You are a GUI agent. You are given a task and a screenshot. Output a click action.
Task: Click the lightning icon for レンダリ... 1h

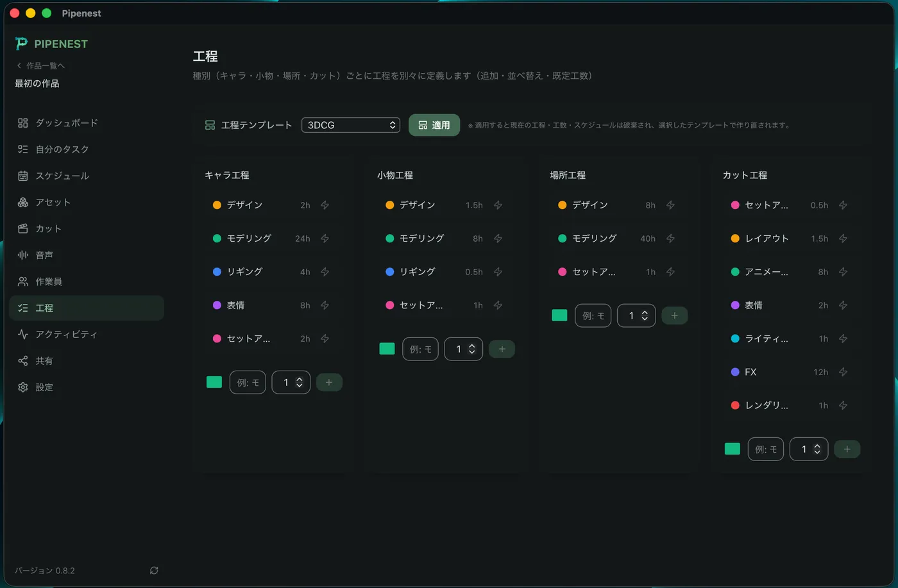click(843, 405)
